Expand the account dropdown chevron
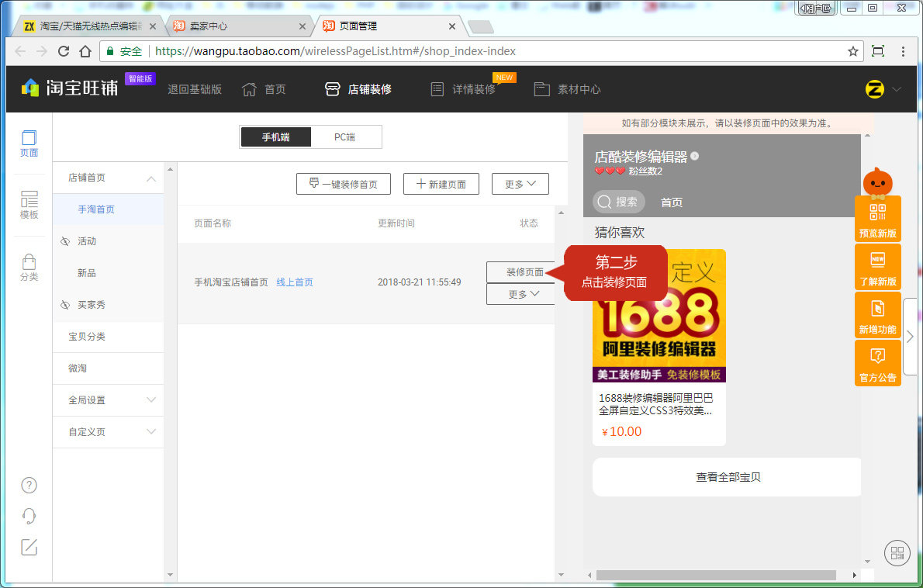923x588 pixels. coord(897,89)
